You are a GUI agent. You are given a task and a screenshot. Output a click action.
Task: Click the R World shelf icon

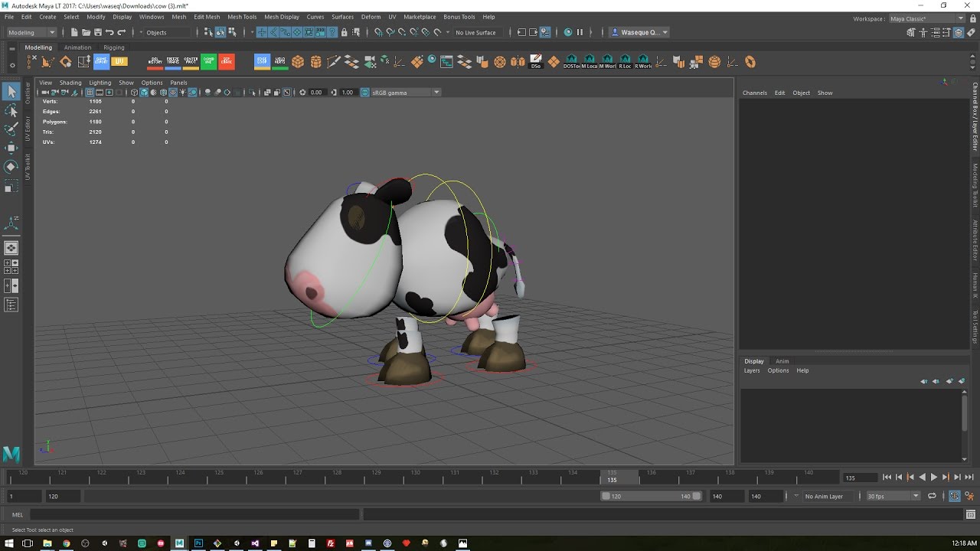pyautogui.click(x=644, y=62)
